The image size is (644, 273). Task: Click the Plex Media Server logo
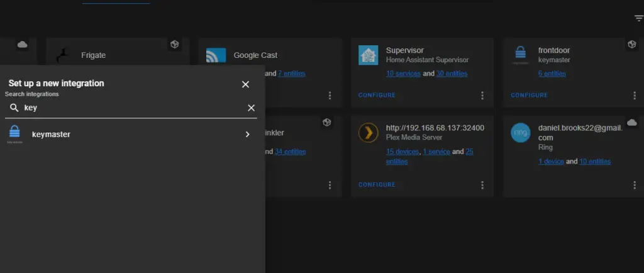pos(369,133)
